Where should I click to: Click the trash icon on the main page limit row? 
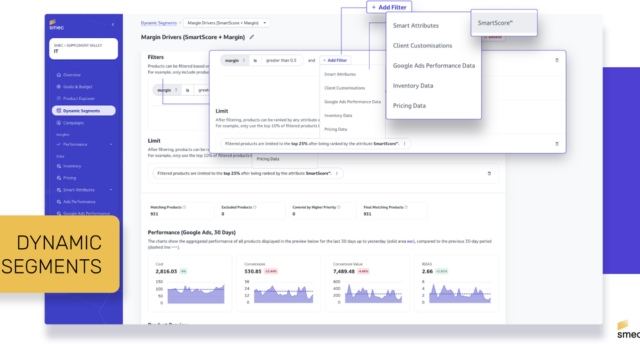(489, 173)
